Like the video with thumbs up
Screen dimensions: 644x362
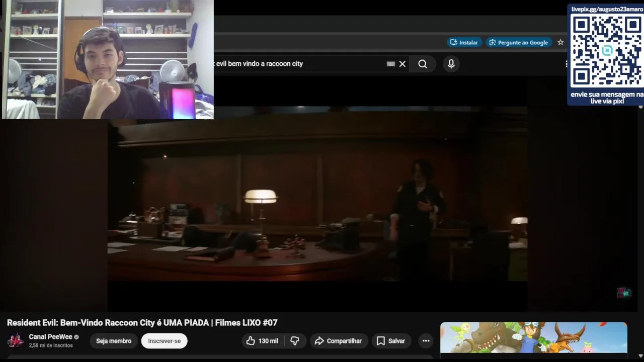(x=262, y=341)
